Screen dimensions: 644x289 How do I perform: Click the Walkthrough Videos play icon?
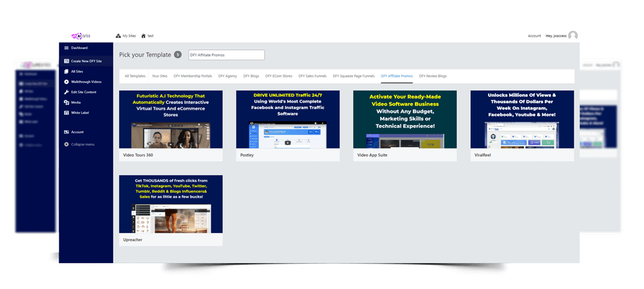tap(66, 81)
